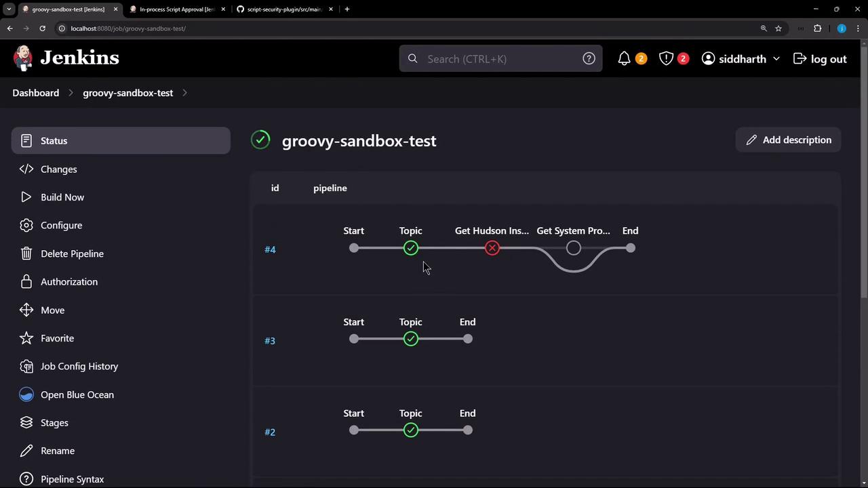Viewport: 868px width, 488px height.
Task: Open the siddharth user dropdown chevron
Action: pos(776,59)
